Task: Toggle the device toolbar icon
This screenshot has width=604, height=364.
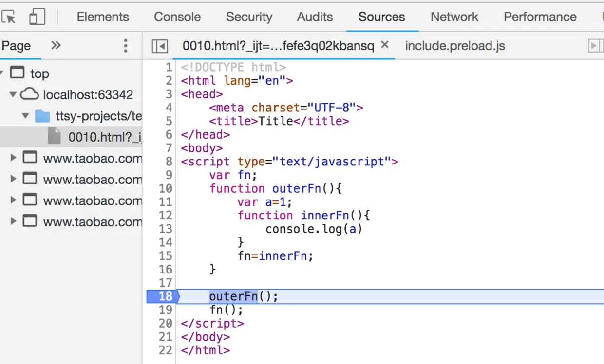Action: pyautogui.click(x=37, y=17)
